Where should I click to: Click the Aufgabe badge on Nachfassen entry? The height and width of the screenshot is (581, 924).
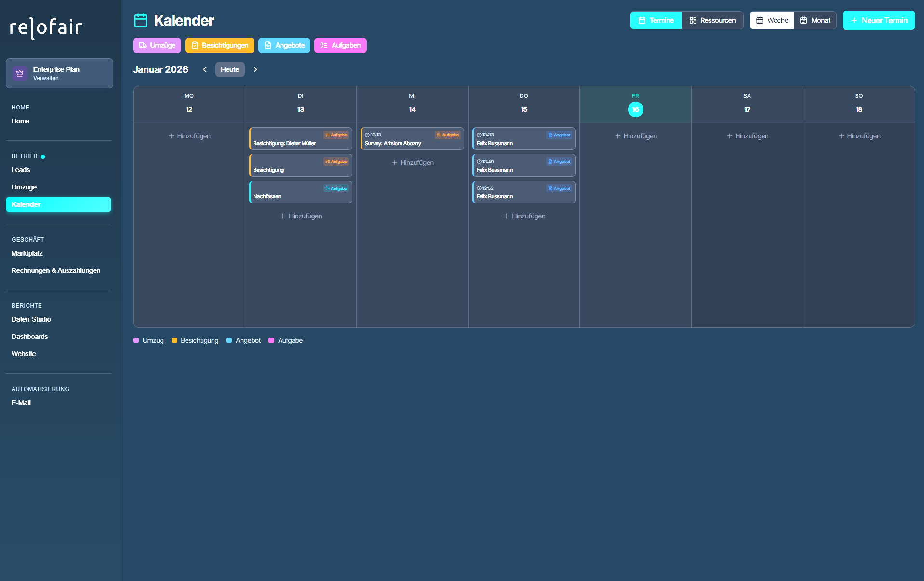pyautogui.click(x=336, y=189)
